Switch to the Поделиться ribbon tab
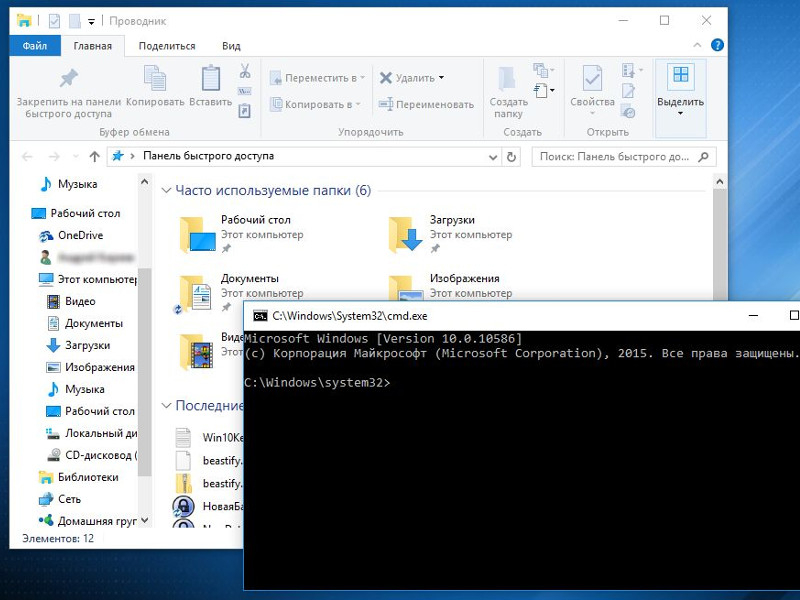Image resolution: width=800 pixels, height=600 pixels. [167, 46]
